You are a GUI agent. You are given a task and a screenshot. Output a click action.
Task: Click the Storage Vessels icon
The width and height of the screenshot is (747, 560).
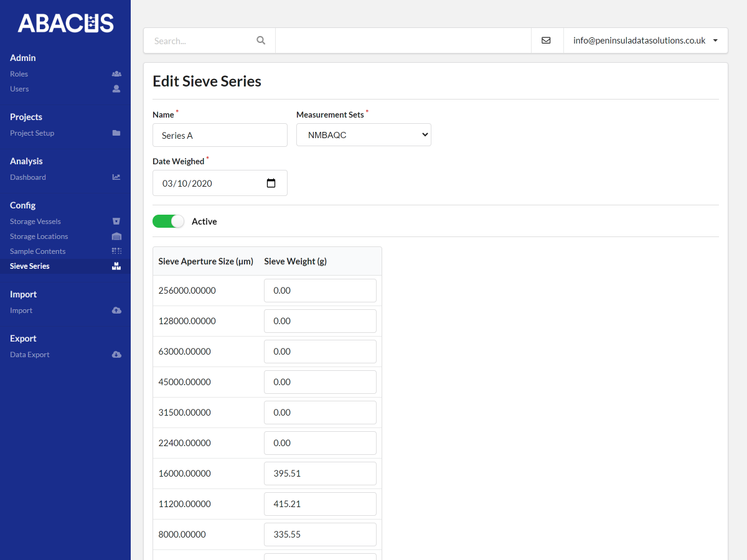[x=116, y=222]
